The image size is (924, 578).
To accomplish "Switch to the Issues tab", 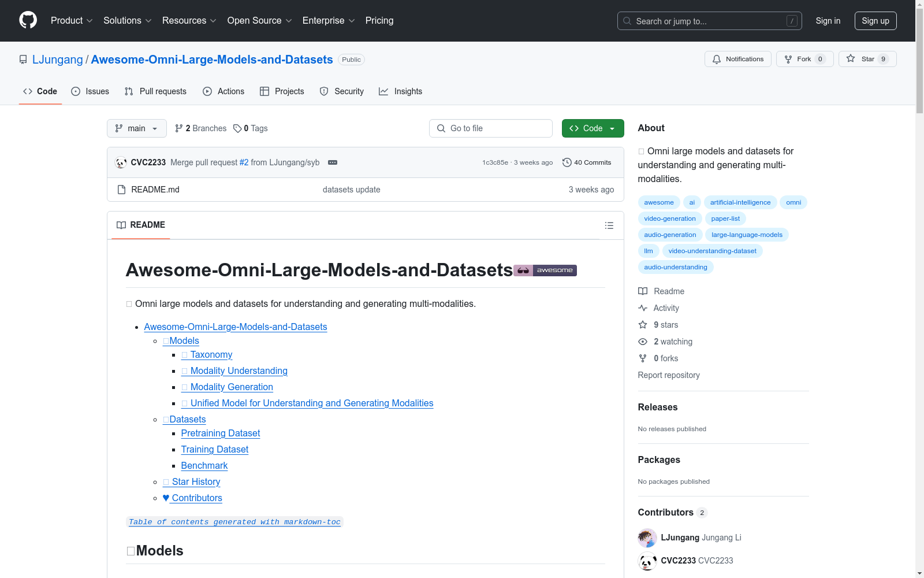I will (x=90, y=91).
